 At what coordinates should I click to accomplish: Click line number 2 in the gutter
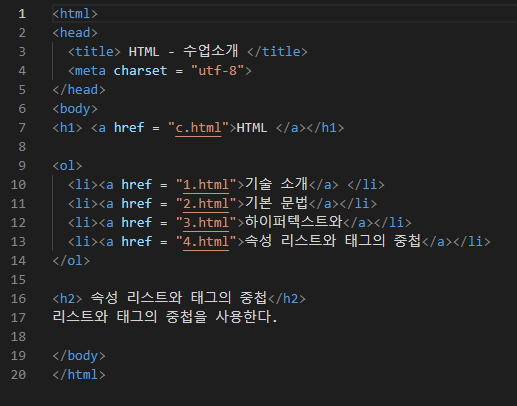click(22, 33)
